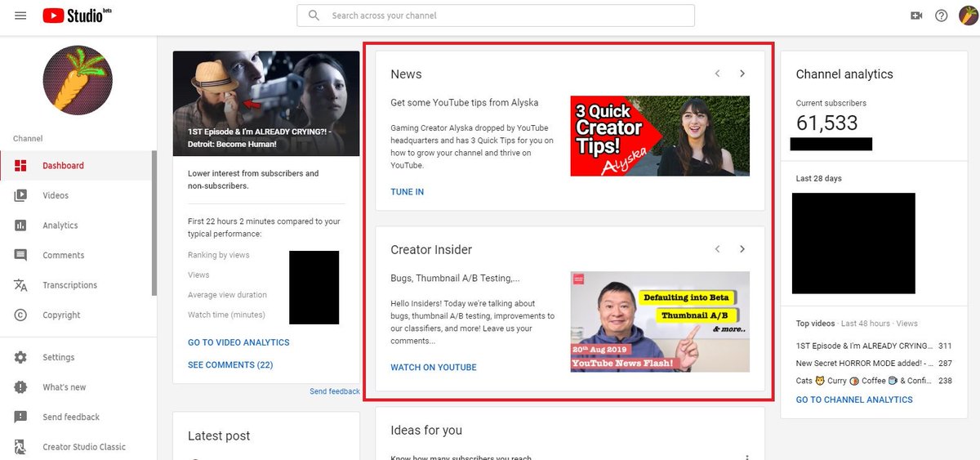Click the Channel analytics heading

click(844, 74)
